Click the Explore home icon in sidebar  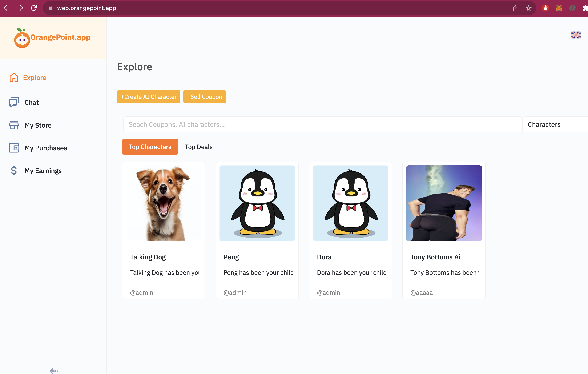[x=14, y=78]
